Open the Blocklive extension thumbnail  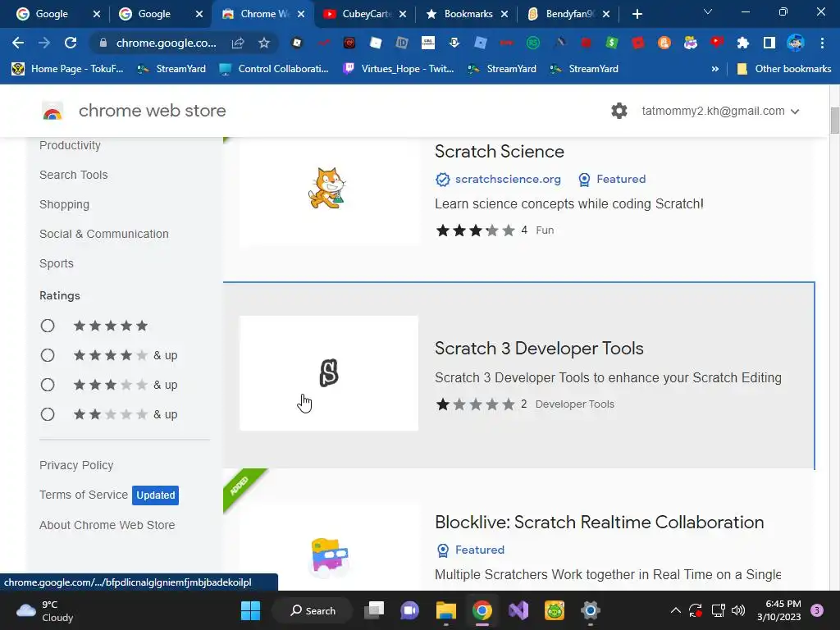328,547
